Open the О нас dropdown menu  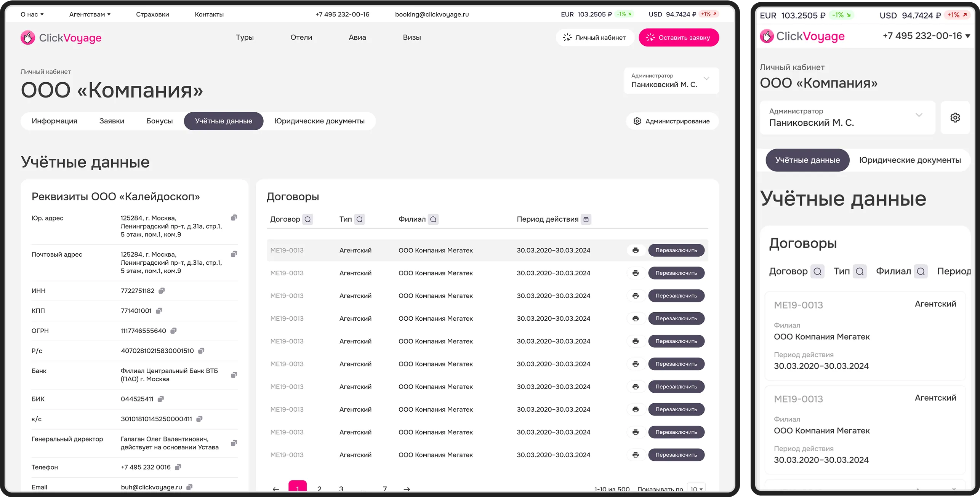tap(32, 14)
